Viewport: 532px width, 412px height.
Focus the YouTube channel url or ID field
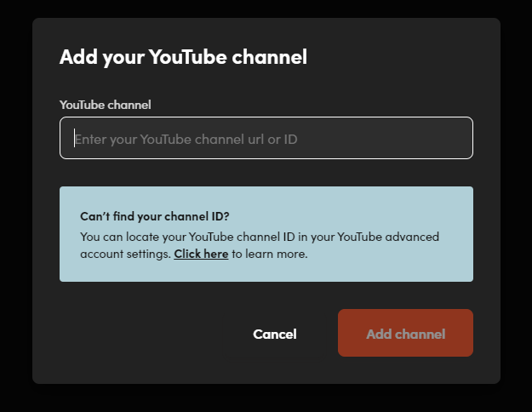pyautogui.click(x=266, y=138)
